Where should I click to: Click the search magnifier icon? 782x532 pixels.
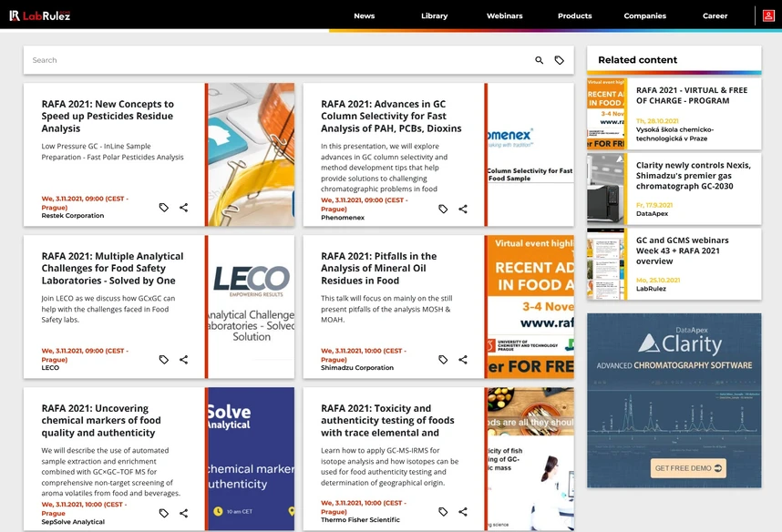pyautogui.click(x=540, y=60)
